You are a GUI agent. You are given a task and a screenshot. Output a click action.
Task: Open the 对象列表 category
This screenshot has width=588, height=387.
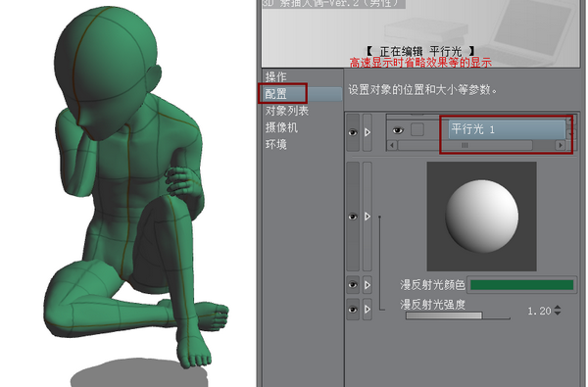pos(287,111)
